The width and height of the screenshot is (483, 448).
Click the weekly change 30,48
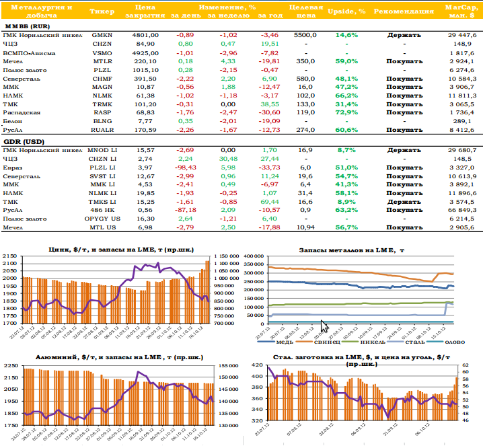pos(228,159)
